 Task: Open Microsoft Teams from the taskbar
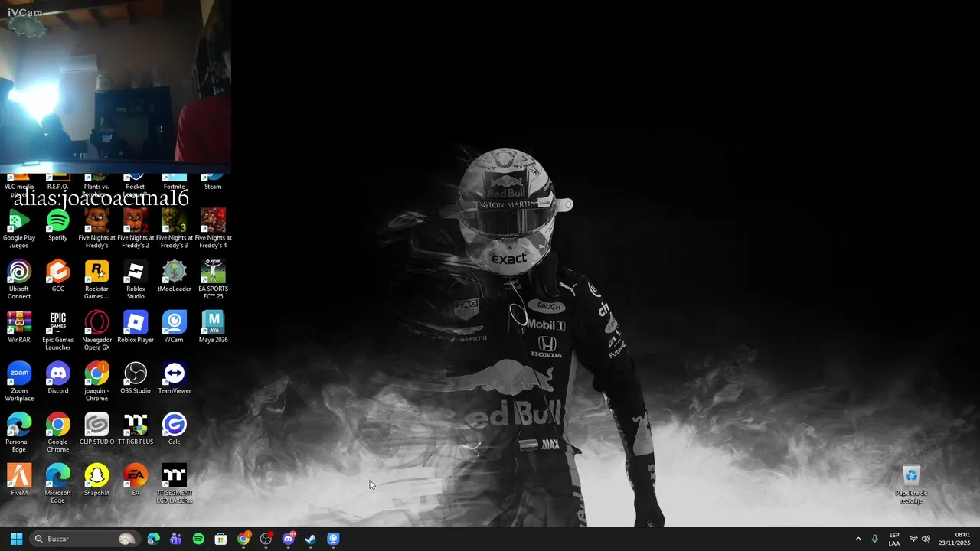click(x=176, y=539)
